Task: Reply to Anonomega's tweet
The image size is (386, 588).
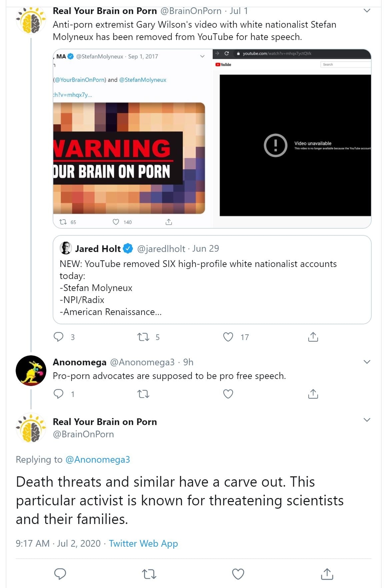Action: 59,394
